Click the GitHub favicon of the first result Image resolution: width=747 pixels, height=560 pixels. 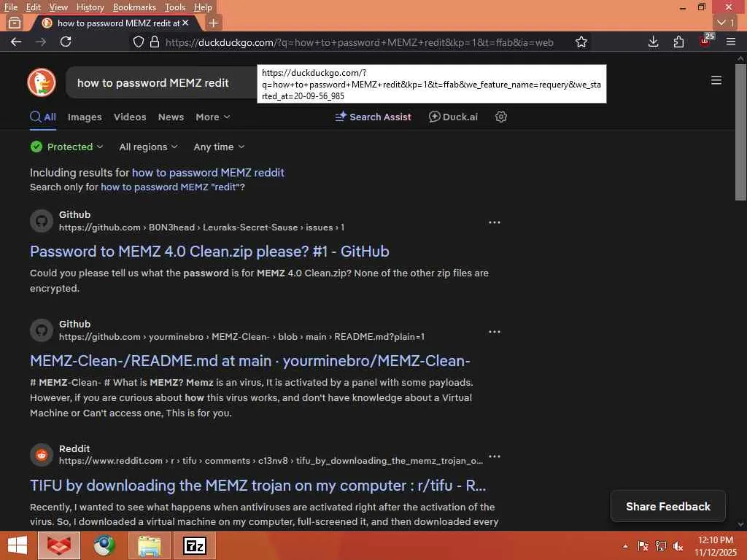[42, 221]
